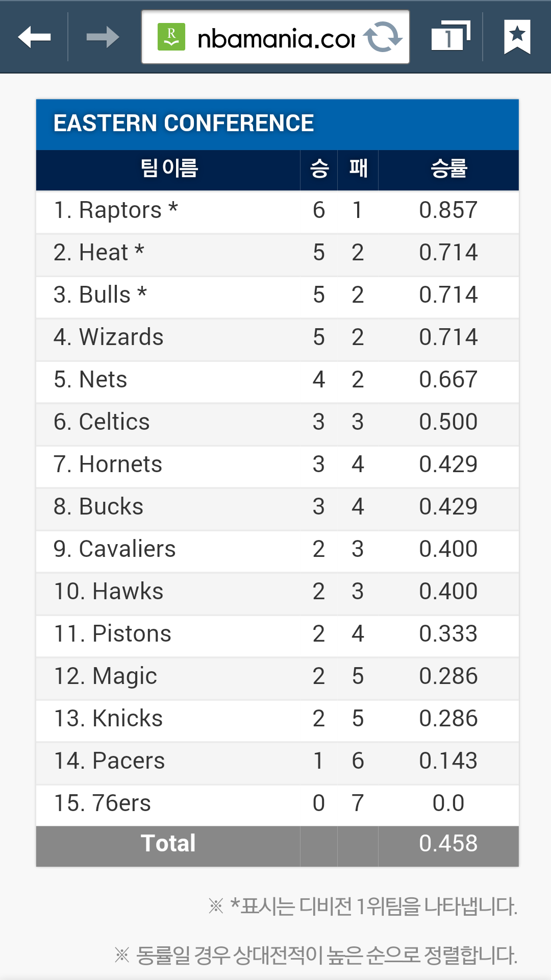The image size is (551, 980).
Task: Tap the browser back arrow
Action: point(34,37)
